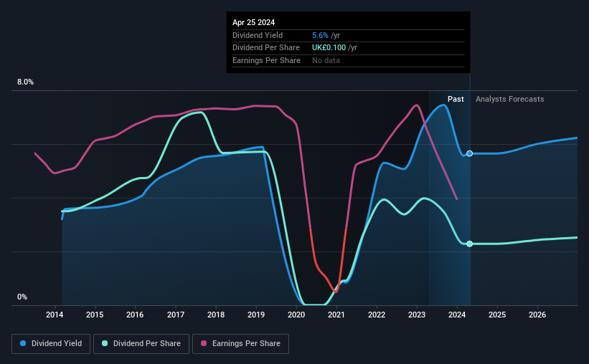Click the '8.0%' y-axis label
Image resolution: width=589 pixels, height=364 pixels.
click(x=25, y=82)
